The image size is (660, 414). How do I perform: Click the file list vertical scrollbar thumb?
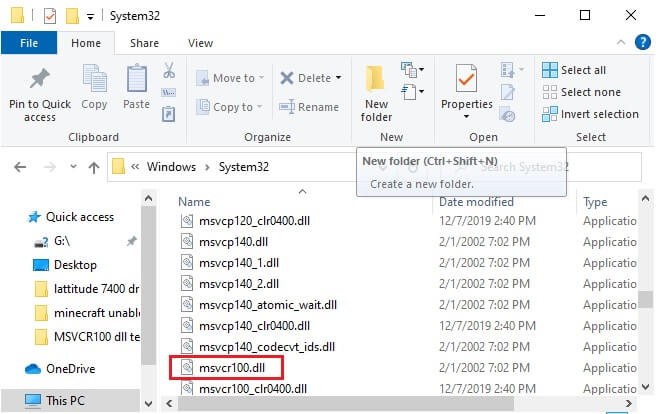(645, 300)
